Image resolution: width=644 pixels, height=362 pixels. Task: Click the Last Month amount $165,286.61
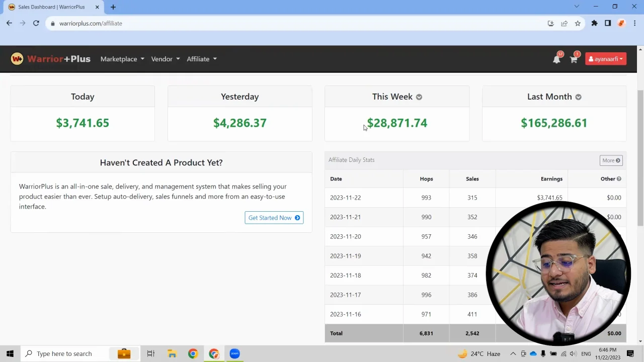point(554,123)
